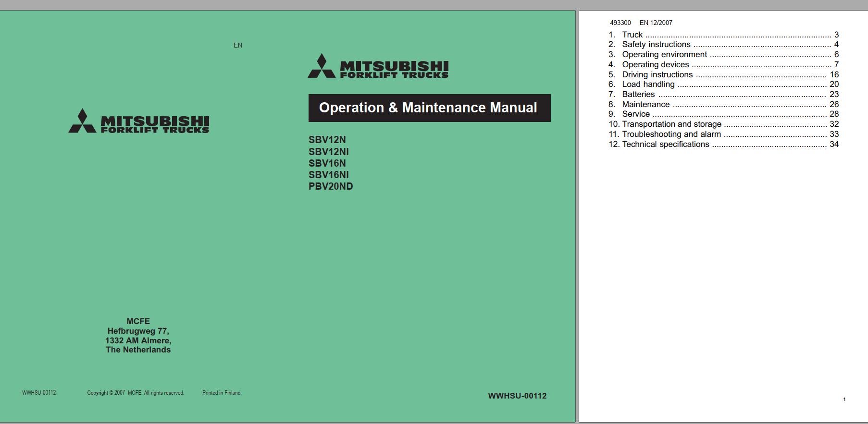The width and height of the screenshot is (868, 424).
Task: Open contents entry 10. Transportation and storage
Action: tap(723, 124)
